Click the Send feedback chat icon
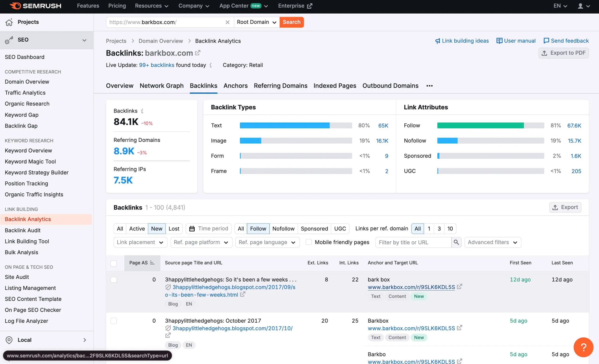The width and height of the screenshot is (599, 364). (546, 41)
